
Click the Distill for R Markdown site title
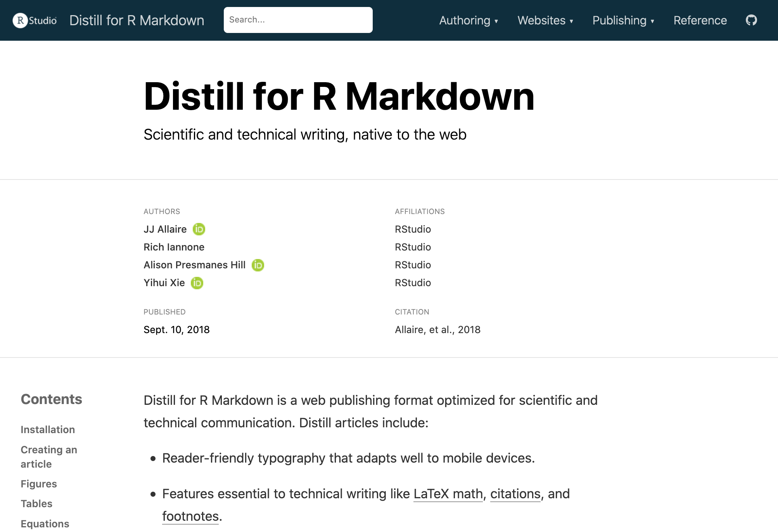coord(137,20)
